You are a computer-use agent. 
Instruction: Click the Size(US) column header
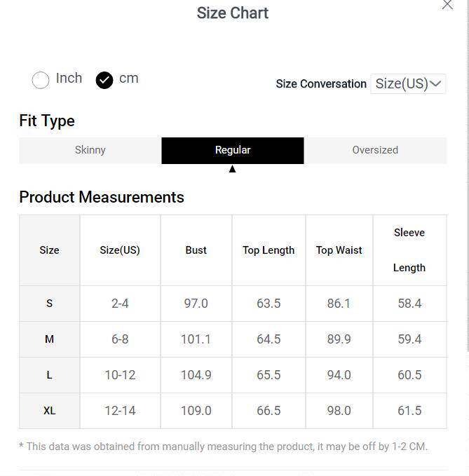tap(120, 250)
